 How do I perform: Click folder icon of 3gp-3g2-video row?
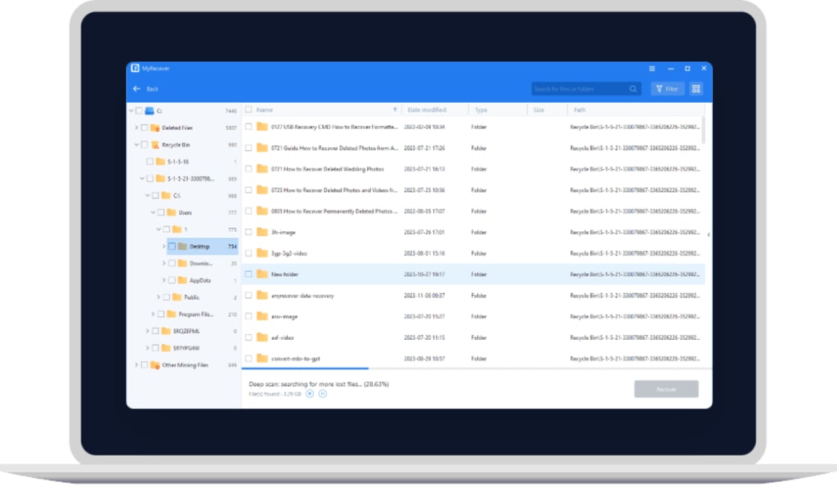(x=262, y=252)
